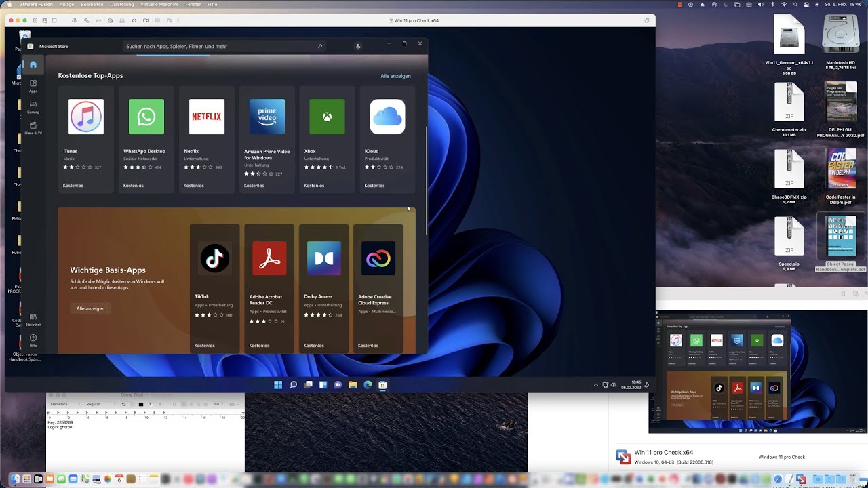Open Filme & TV in Store sidebar

[33, 127]
